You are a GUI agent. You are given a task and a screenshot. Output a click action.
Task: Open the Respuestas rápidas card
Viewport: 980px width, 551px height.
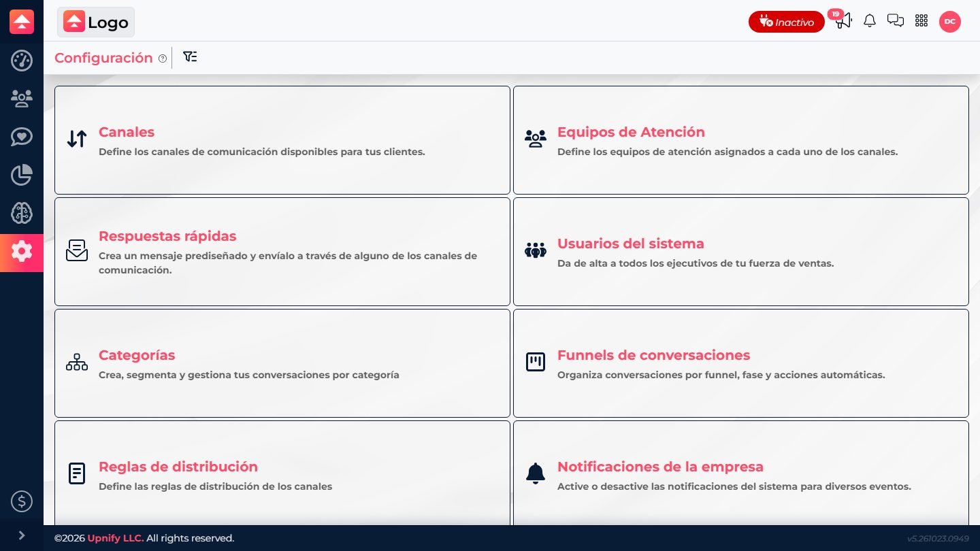click(x=282, y=252)
